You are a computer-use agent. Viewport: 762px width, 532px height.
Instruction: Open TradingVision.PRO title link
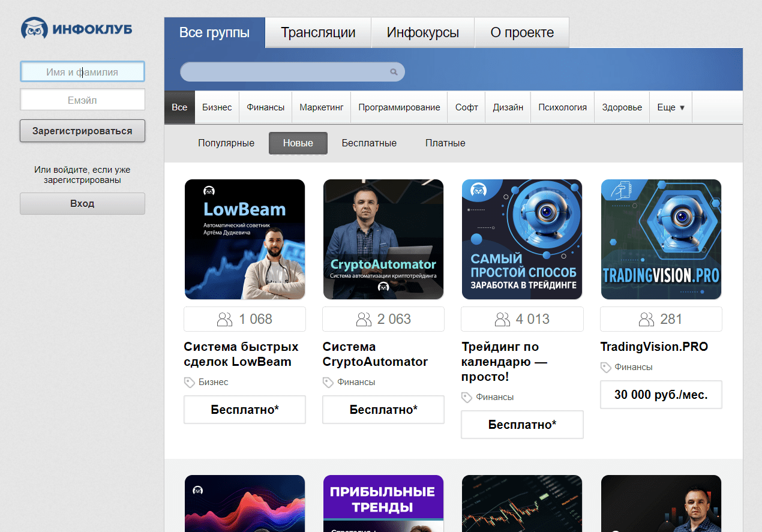click(654, 347)
